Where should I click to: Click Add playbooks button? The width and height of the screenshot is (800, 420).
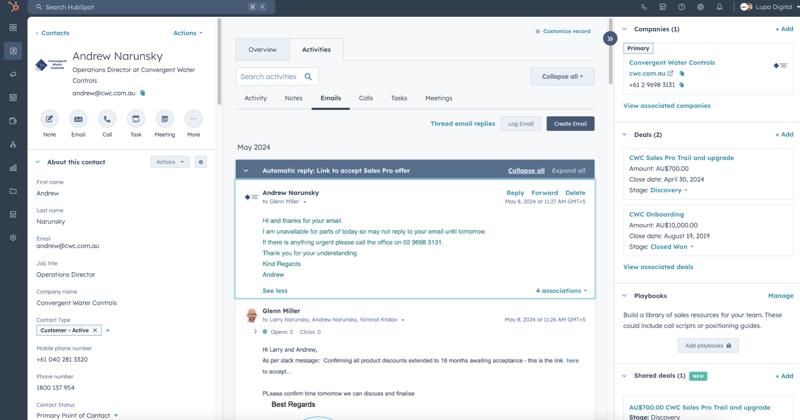click(708, 346)
